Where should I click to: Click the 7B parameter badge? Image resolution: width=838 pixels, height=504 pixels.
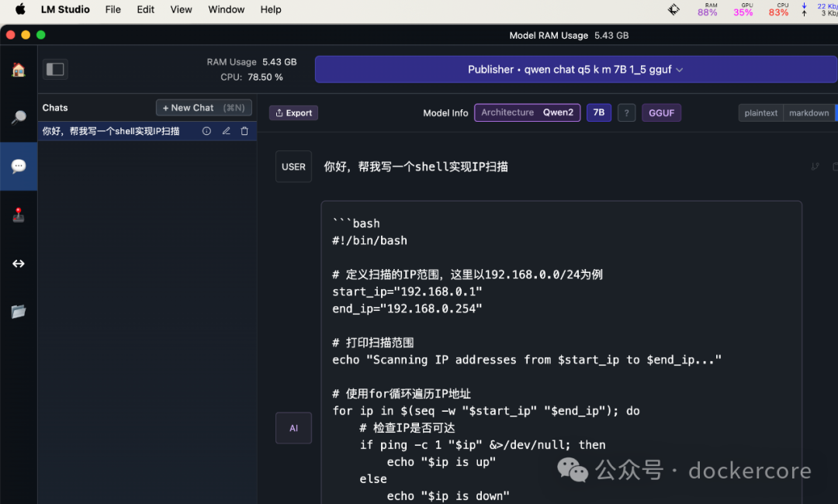click(598, 112)
